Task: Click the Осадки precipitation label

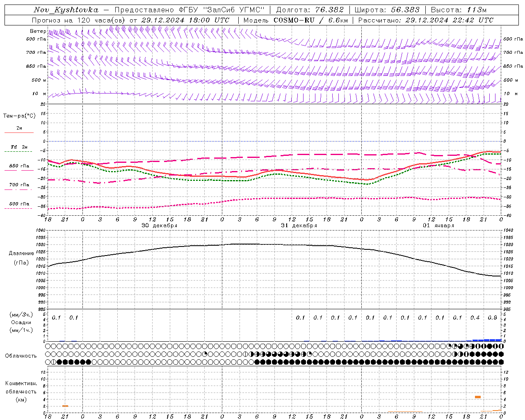Action: point(21,322)
